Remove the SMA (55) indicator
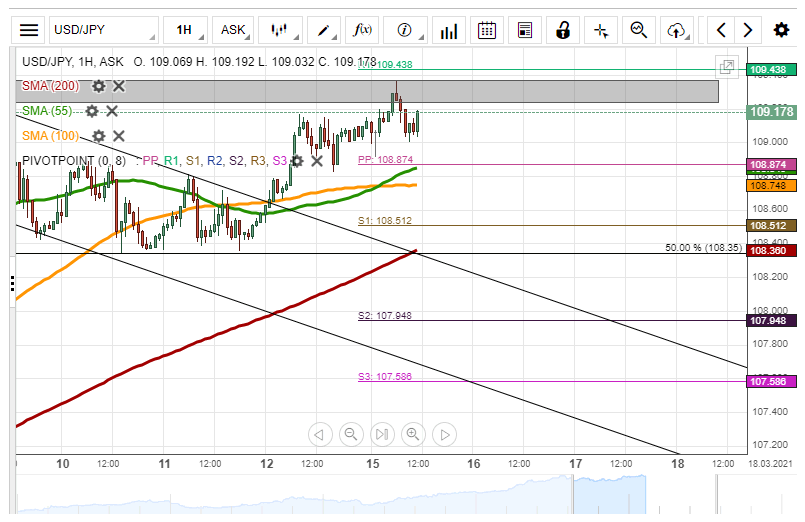 112,110
